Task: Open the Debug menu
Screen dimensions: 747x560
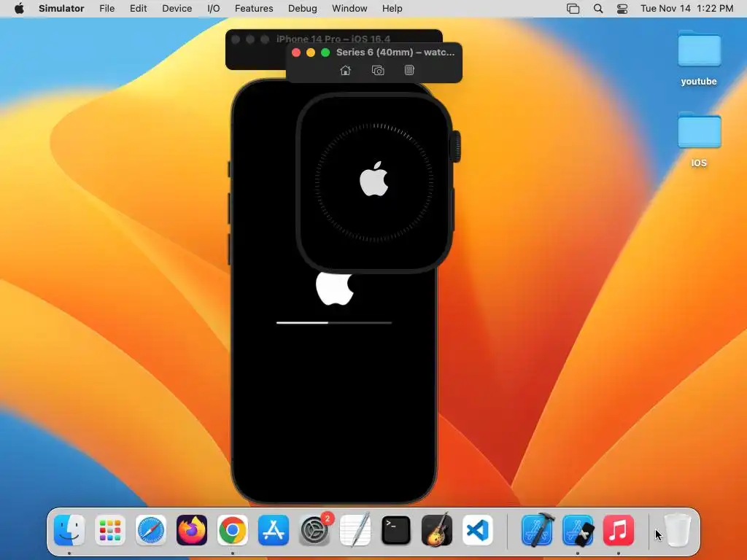Action: coord(303,9)
